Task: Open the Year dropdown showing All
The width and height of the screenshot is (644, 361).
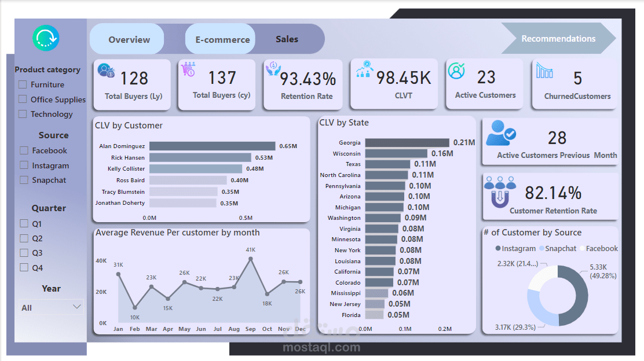Action: (50, 307)
